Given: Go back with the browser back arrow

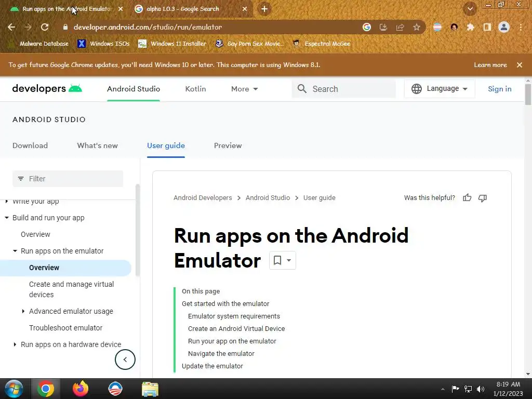Looking at the screenshot, I should click(x=11, y=27).
